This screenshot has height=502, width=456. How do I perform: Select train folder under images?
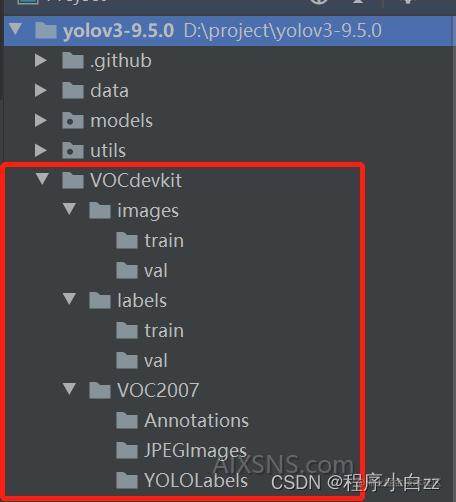150,241
